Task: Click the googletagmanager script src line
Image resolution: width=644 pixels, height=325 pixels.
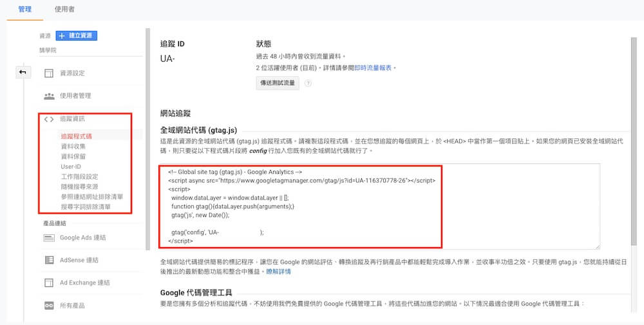Action: [x=302, y=181]
